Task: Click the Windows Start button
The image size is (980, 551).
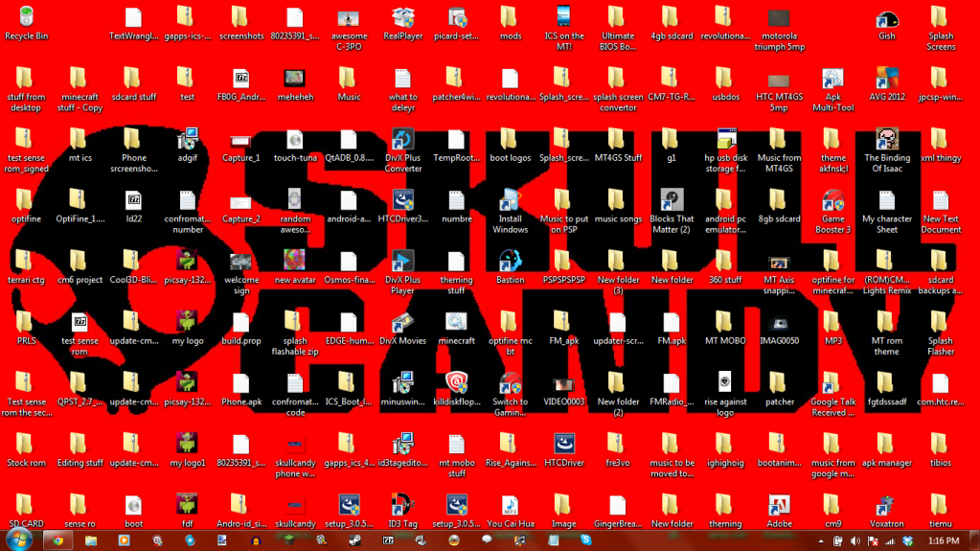Action: coord(18,540)
